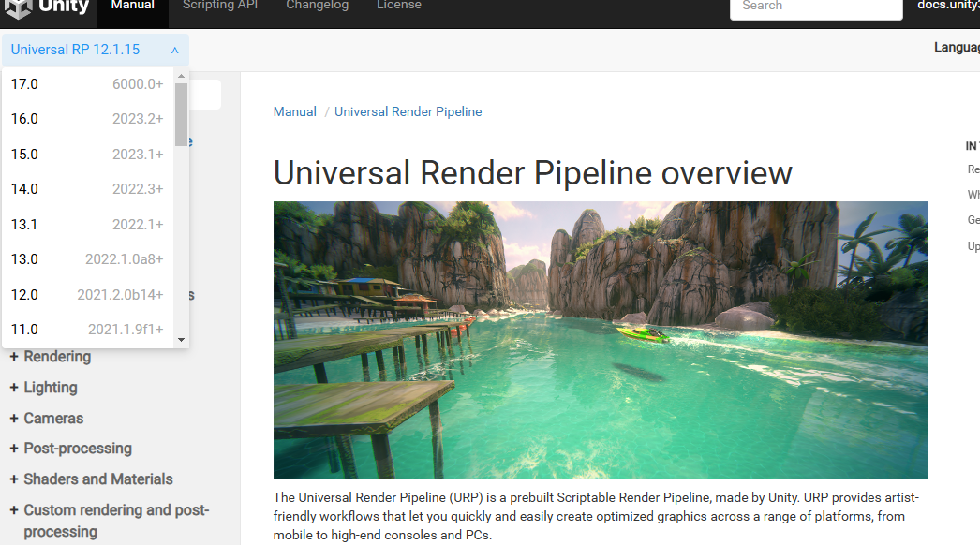The image size is (980, 545).
Task: Click the version list scroll up arrow
Action: 181,76
